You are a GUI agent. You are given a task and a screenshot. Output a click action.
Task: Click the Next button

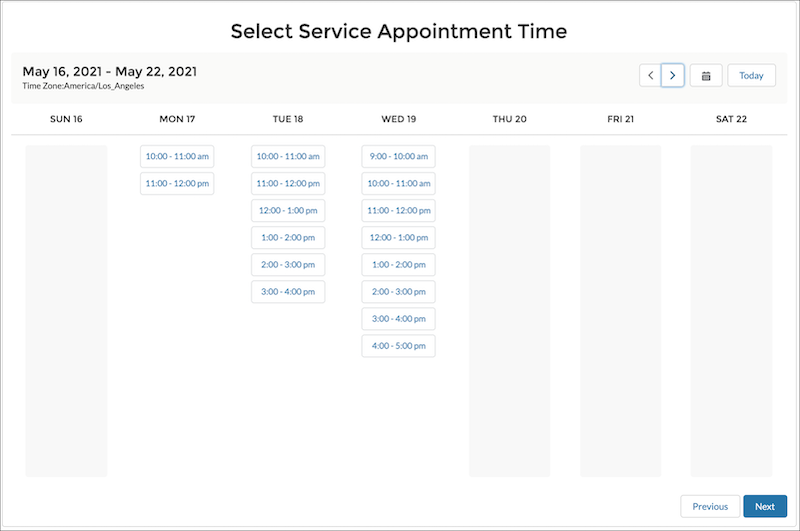[x=765, y=507]
